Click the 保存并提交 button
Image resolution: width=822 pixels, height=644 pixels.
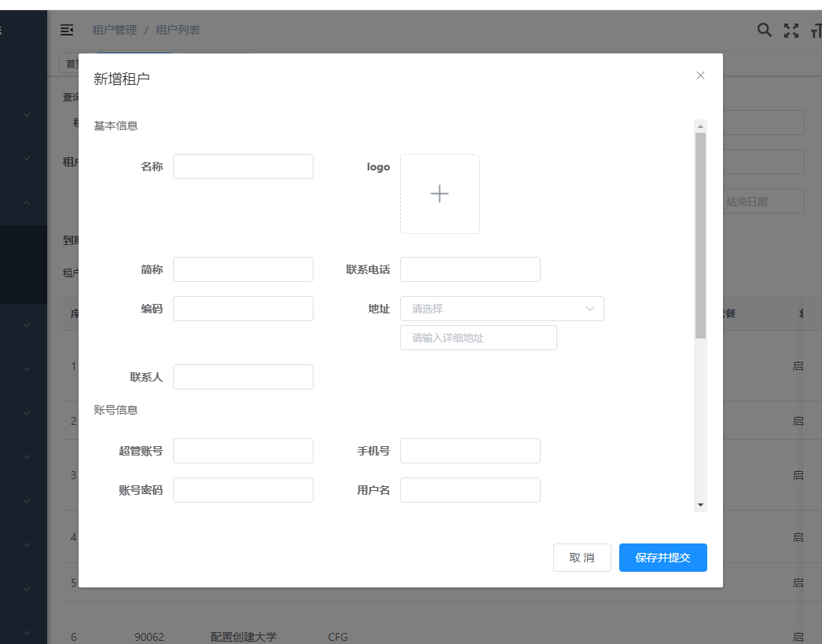click(662, 558)
